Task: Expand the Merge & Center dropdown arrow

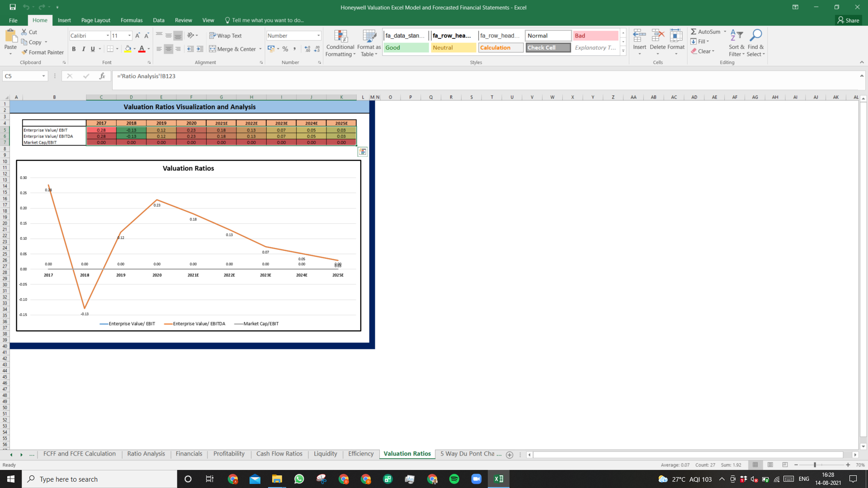Action: tap(260, 49)
